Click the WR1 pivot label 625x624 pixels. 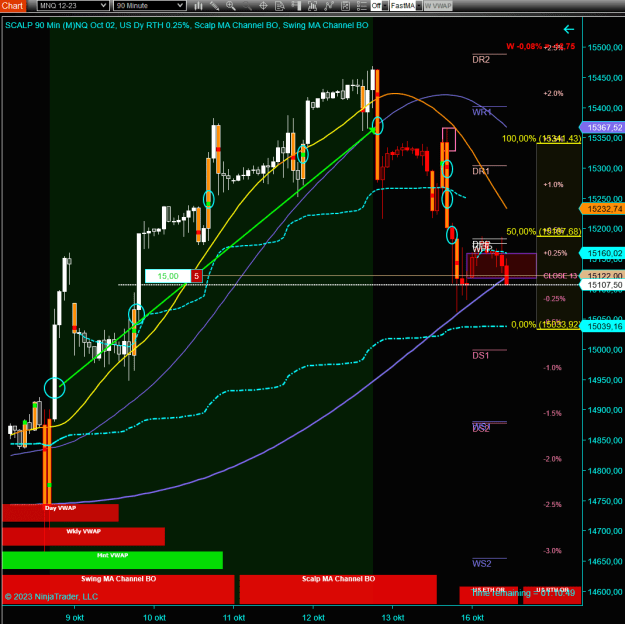point(482,112)
